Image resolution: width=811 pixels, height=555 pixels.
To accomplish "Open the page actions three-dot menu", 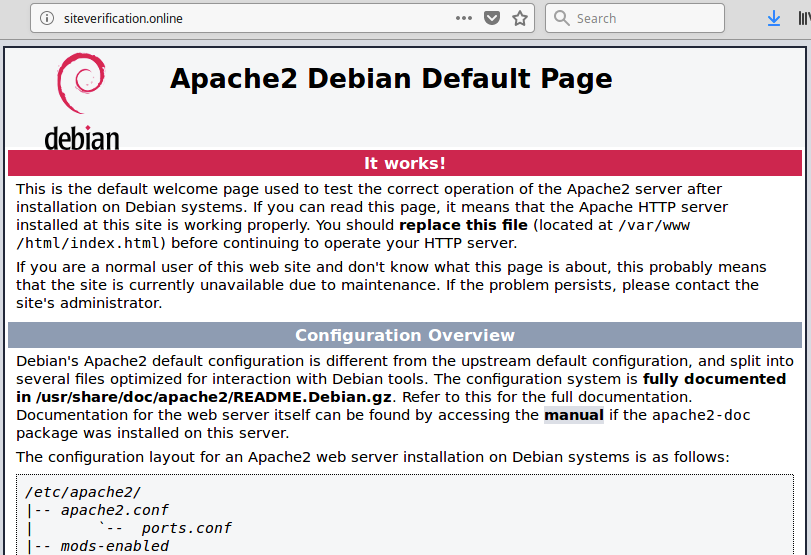I will [464, 19].
